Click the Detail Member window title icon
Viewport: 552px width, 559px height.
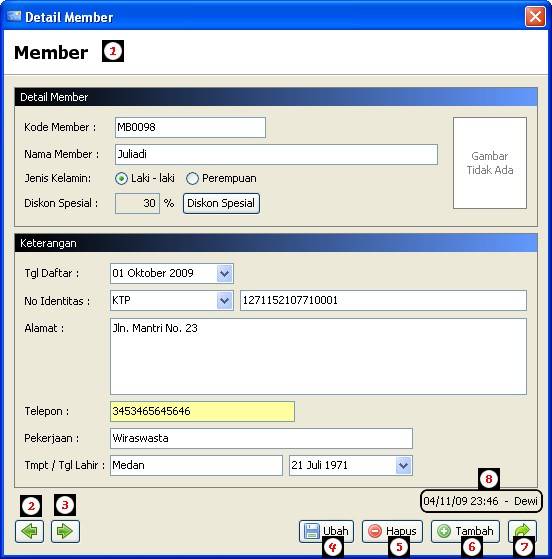click(x=14, y=16)
